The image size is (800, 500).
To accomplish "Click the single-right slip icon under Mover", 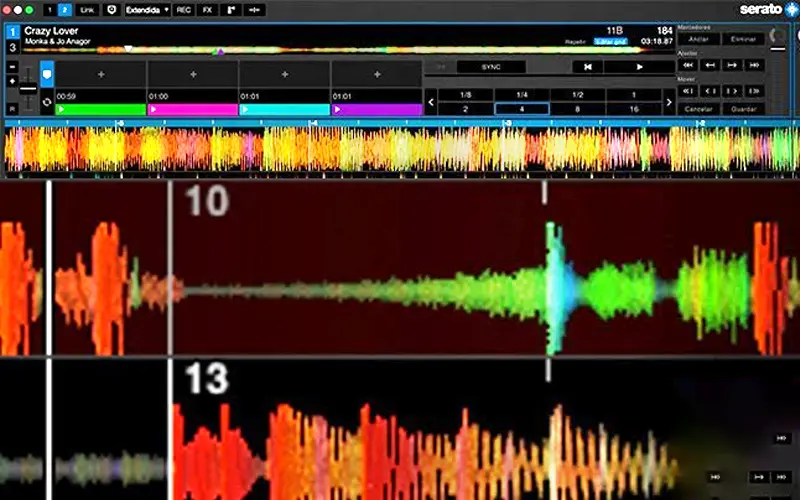I will point(732,91).
